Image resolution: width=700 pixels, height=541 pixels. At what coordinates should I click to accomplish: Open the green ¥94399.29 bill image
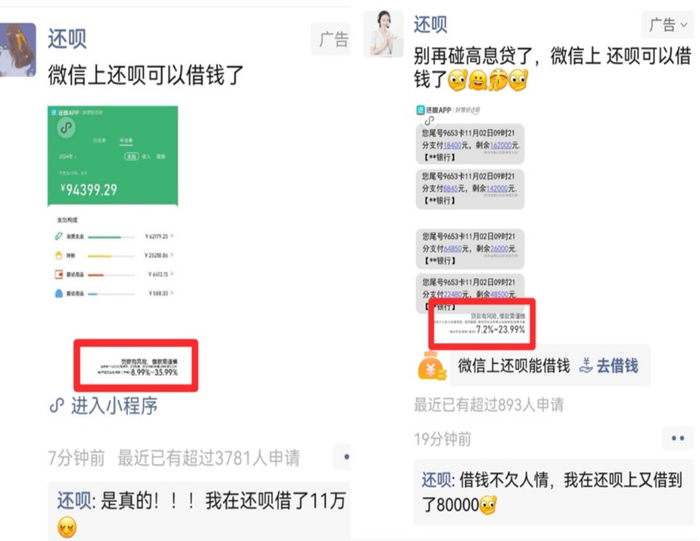pos(113,156)
